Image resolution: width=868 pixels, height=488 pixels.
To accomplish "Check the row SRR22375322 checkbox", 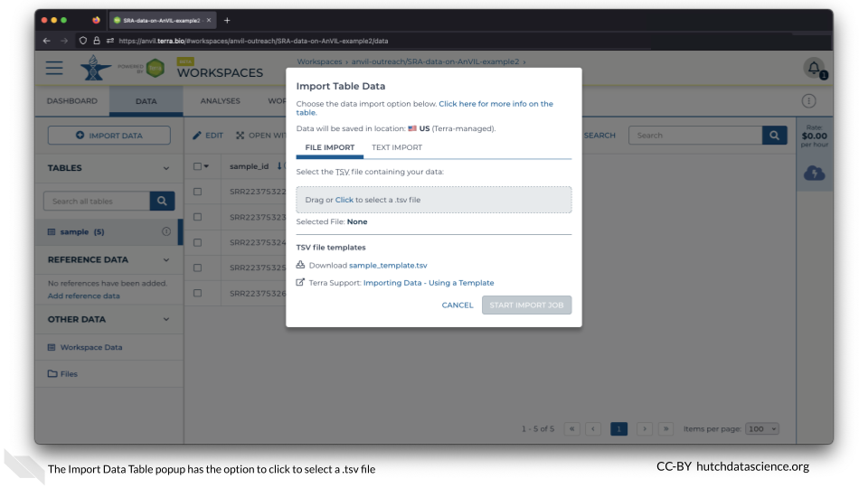I will (x=197, y=192).
